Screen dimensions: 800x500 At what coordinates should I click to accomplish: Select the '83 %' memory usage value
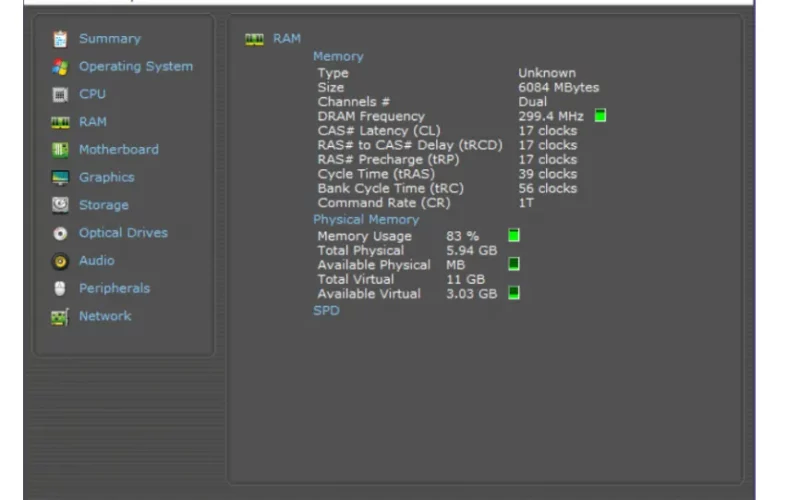coord(462,236)
